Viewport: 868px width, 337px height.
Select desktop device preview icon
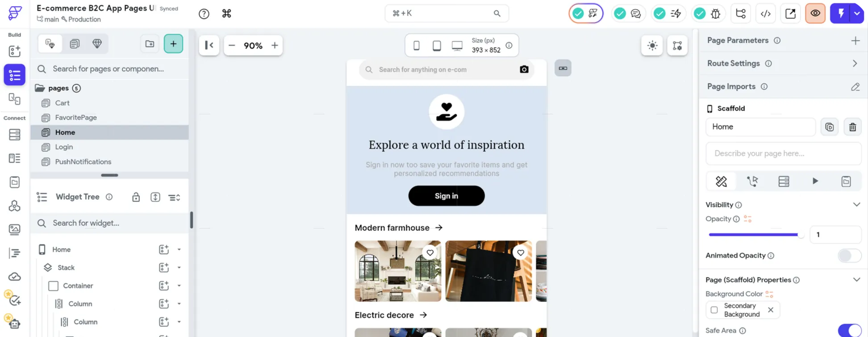tap(457, 46)
